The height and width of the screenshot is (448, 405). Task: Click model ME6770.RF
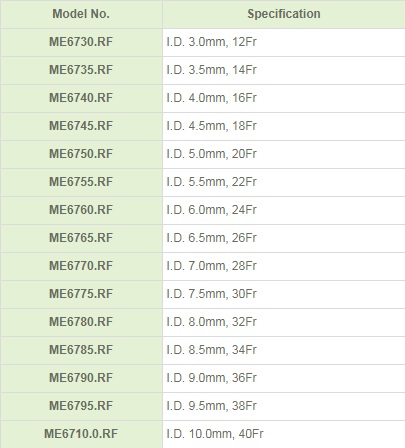coord(81,266)
